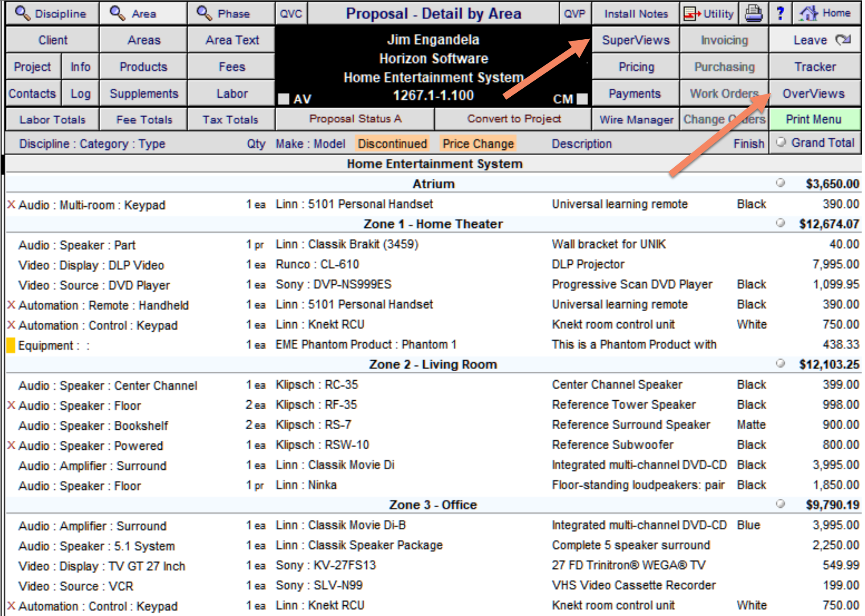Click the Discipline : Category : Type column header
Viewport: 865px width, 616px height.
pos(92,144)
